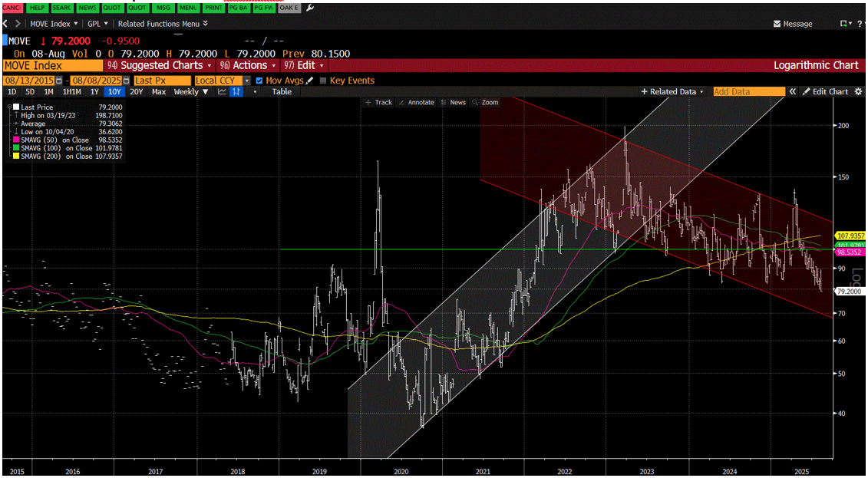Collapse the side panel with double-chevron arrow
Screen dimensions: 868x478
click(x=793, y=91)
